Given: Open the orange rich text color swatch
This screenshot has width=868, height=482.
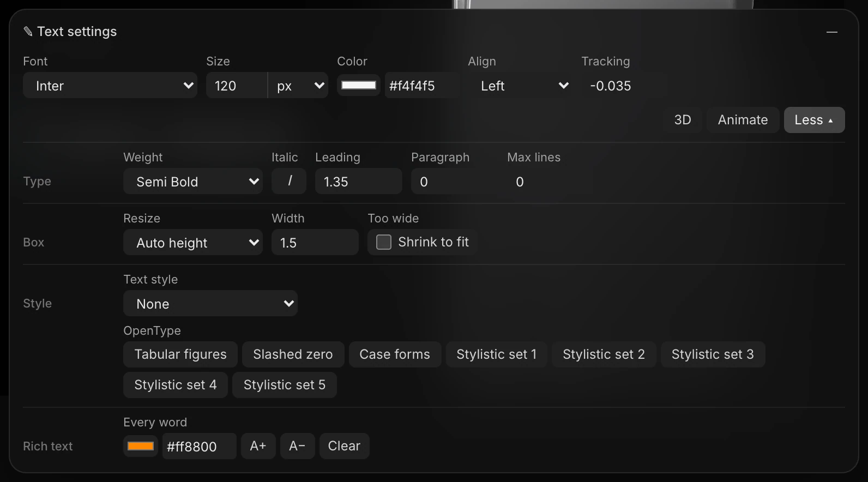Looking at the screenshot, I should click(141, 446).
